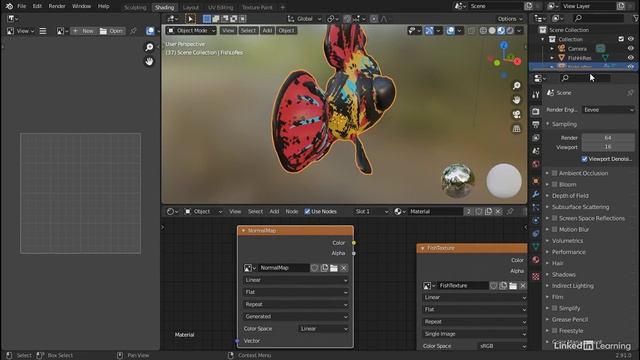
Task: Toggle the camera view icon
Action: point(516,114)
